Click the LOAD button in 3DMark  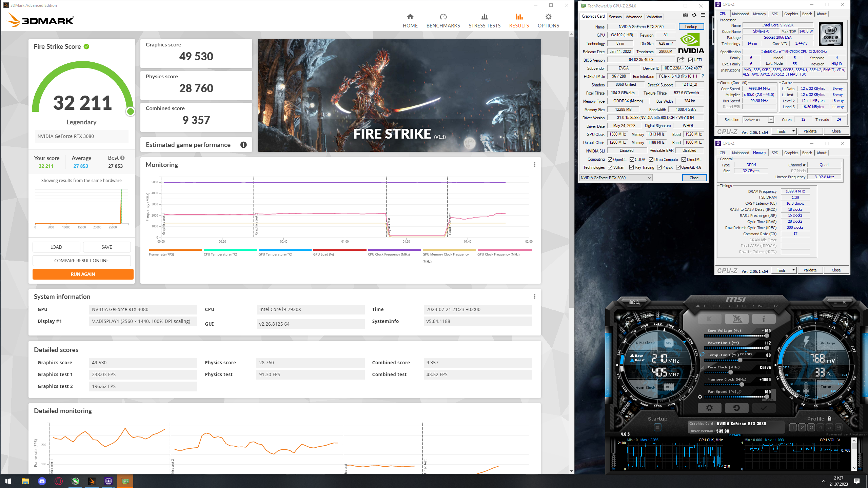tap(56, 247)
